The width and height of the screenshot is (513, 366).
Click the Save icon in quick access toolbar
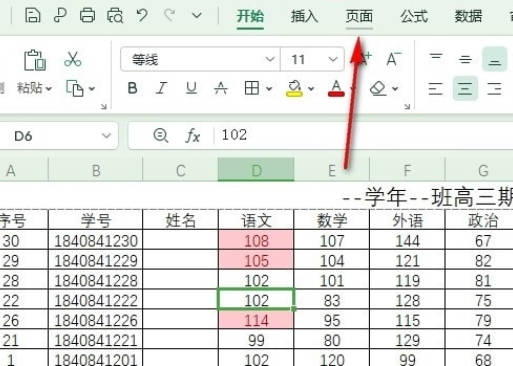point(33,15)
